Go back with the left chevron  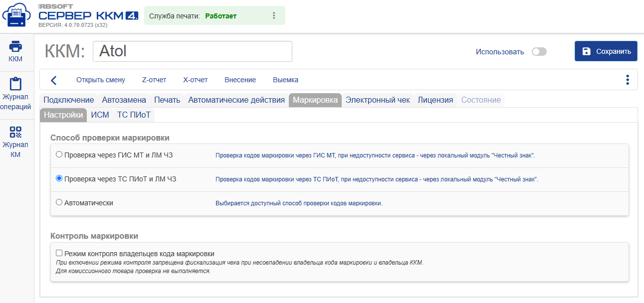pos(54,80)
